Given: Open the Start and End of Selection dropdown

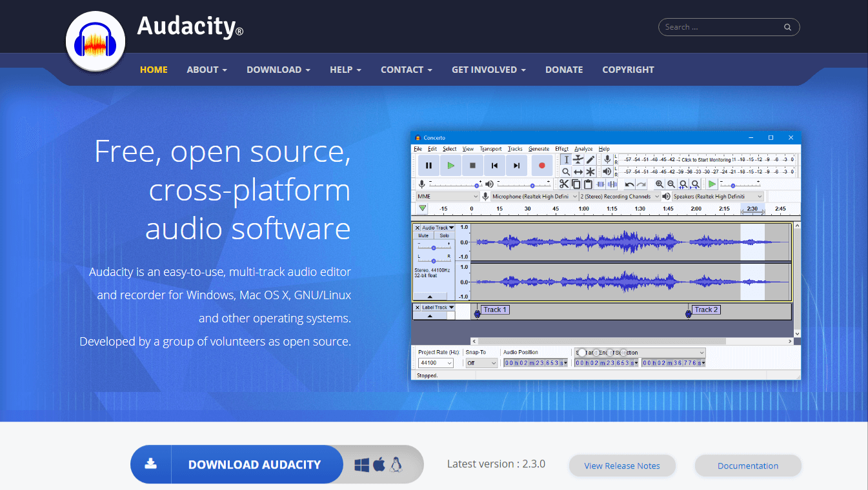Looking at the screenshot, I should [640, 353].
